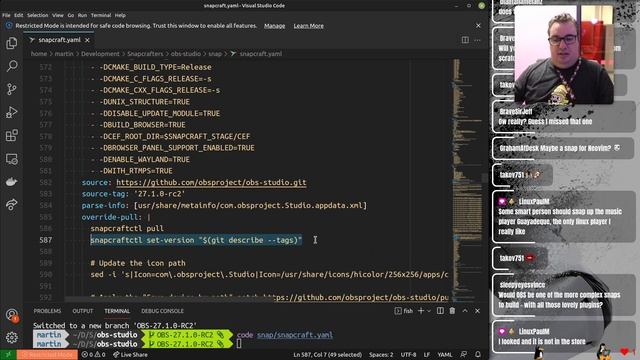
Task: Maximize the panel with the up chevron
Action: 465,311
